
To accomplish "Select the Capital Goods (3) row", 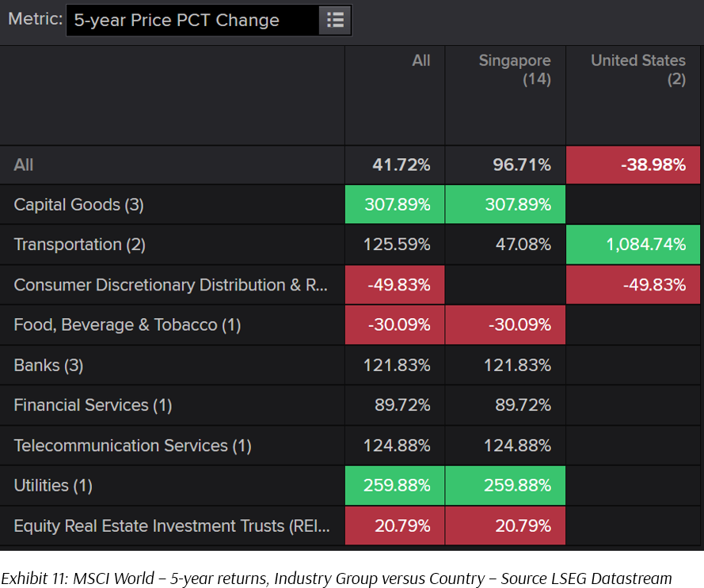I will coord(78,205).
